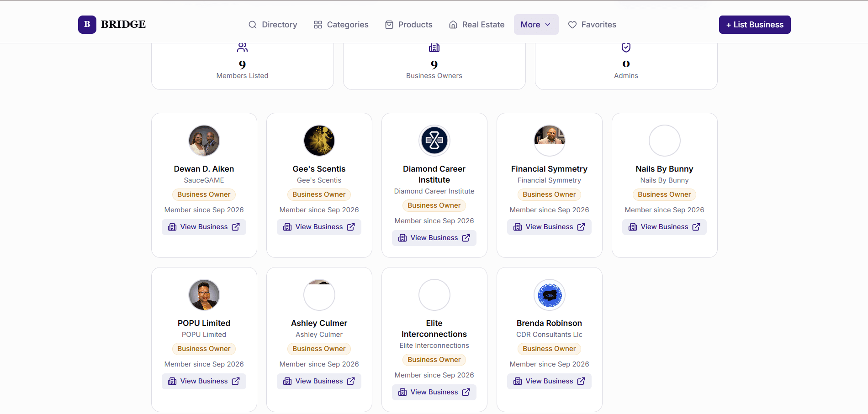This screenshot has width=868, height=414.
Task: Click POPU Limited profile photo
Action: 204,295
